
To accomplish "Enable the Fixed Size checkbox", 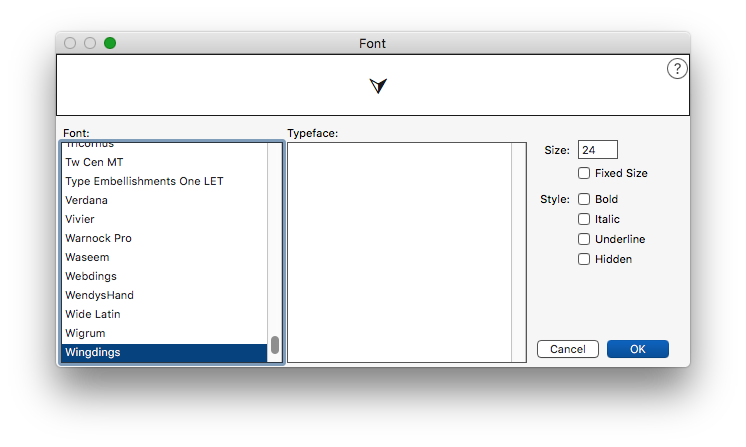I will [584, 173].
